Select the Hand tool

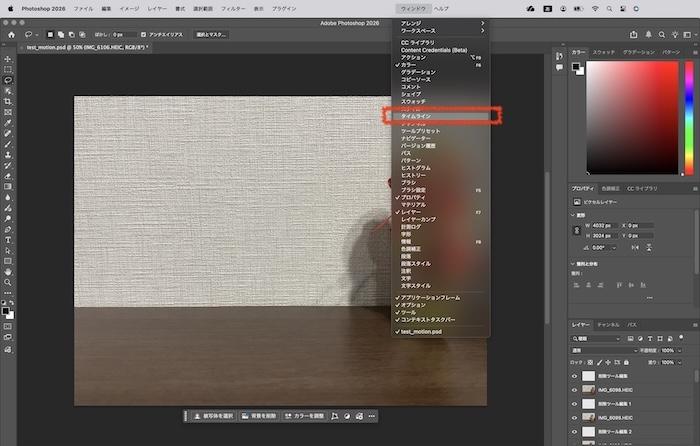pyautogui.click(x=8, y=271)
